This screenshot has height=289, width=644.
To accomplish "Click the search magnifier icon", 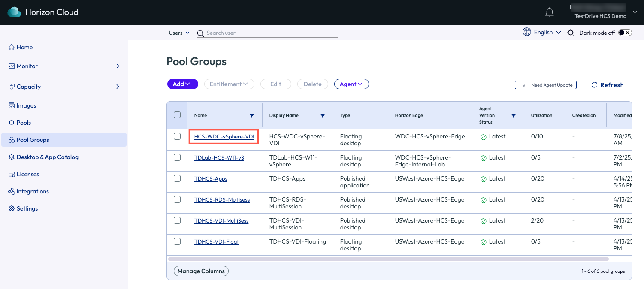I will coord(200,33).
